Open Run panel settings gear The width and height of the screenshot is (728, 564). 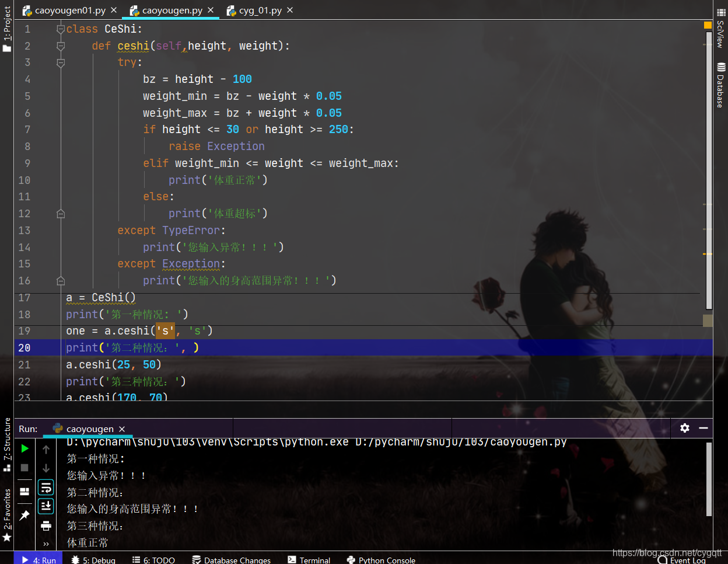[x=685, y=428]
